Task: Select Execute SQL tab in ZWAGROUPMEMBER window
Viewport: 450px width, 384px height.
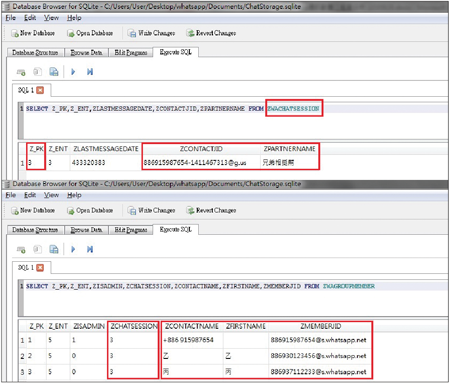Action: tap(176, 229)
